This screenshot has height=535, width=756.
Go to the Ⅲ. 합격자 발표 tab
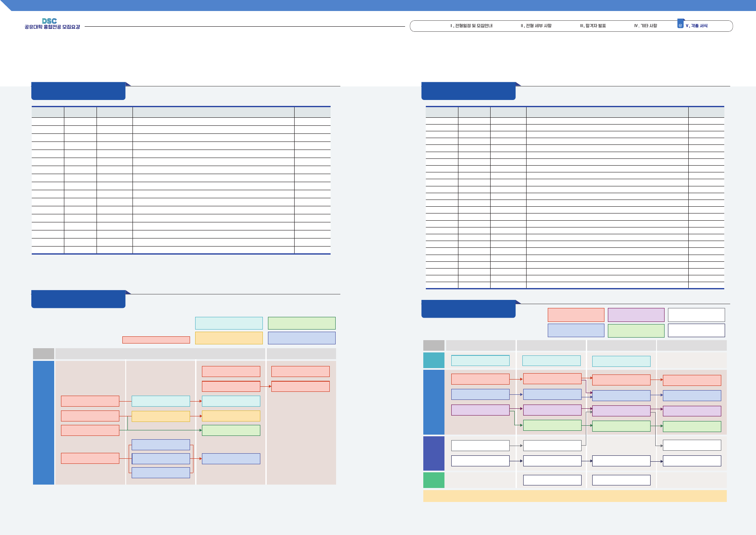593,26
